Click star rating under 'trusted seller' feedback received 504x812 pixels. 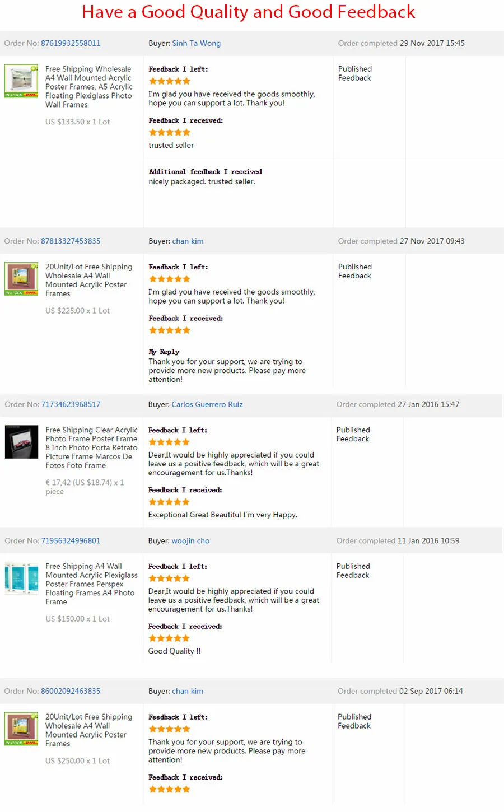(170, 133)
